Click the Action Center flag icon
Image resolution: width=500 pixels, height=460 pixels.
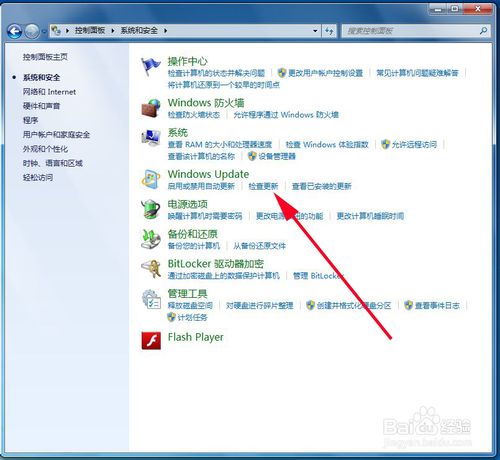151,67
